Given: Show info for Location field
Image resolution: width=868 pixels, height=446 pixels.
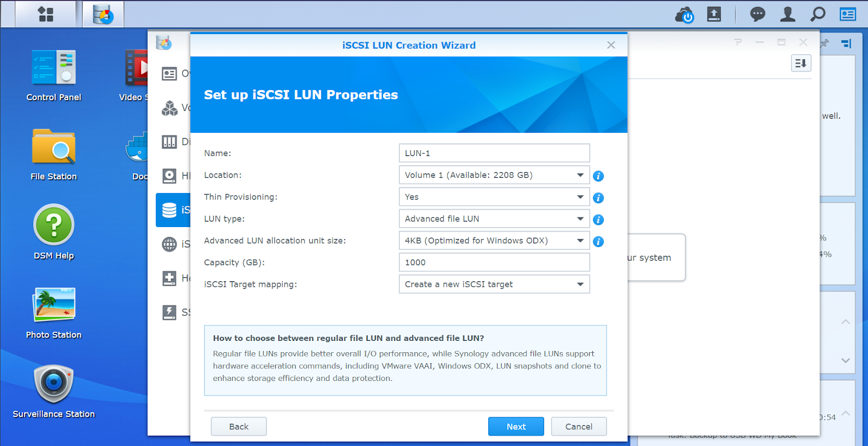Looking at the screenshot, I should coord(598,176).
